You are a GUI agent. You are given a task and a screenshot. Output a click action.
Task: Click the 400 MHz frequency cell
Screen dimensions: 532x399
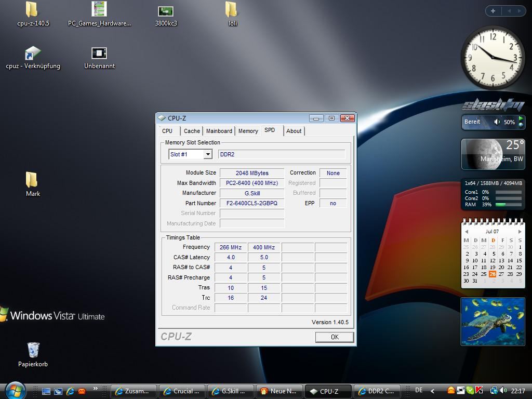point(263,247)
